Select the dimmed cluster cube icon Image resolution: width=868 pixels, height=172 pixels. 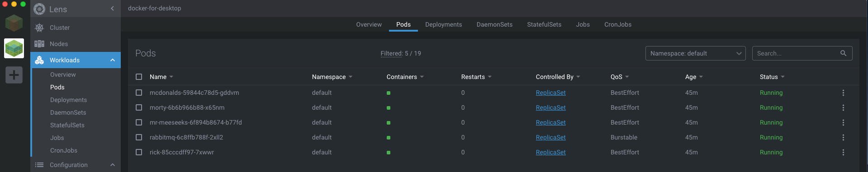tap(14, 23)
